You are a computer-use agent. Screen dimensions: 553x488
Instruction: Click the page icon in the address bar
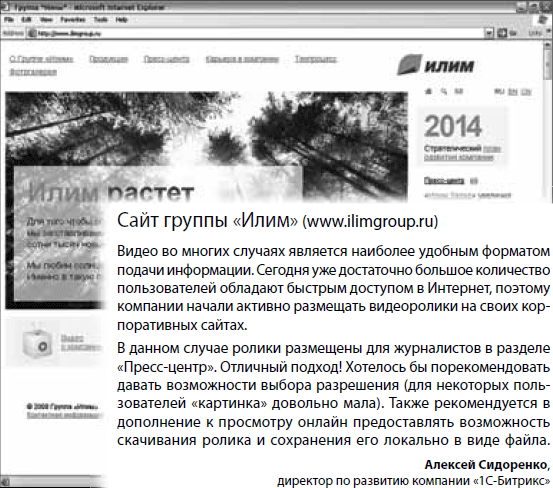tap(32, 33)
